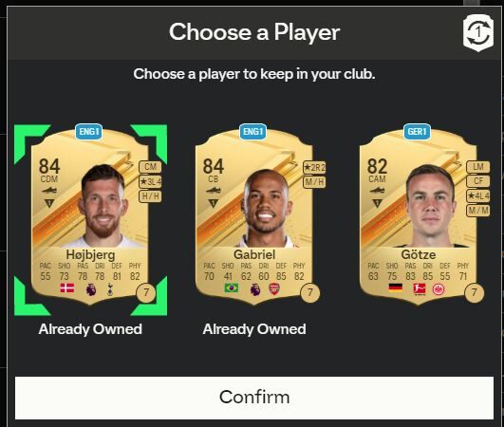
Task: Click the Arsenal club crest icon
Action: tap(274, 289)
